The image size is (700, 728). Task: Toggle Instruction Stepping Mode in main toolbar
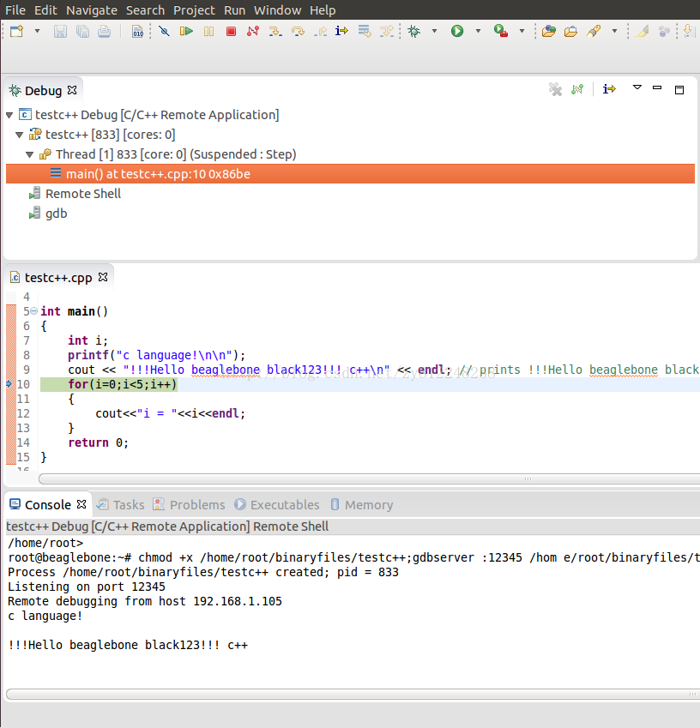[341, 31]
